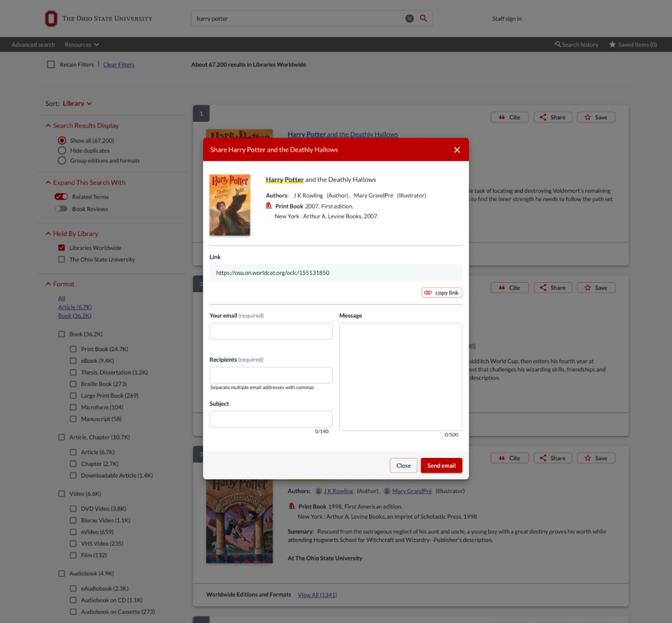Click Cite on the second result
The width and height of the screenshot is (672, 623).
510,288
